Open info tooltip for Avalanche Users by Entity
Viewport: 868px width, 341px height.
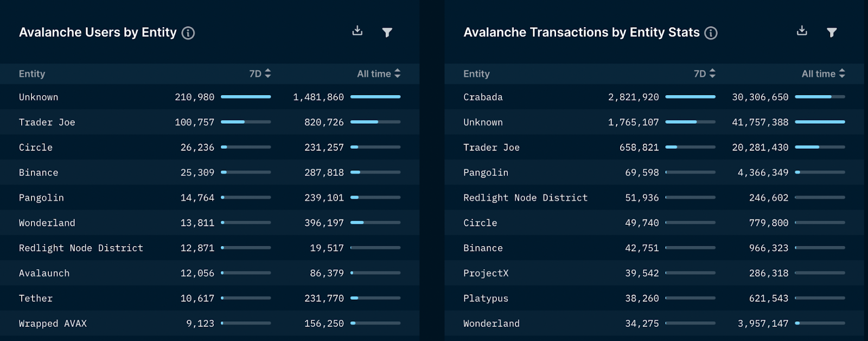[188, 33]
